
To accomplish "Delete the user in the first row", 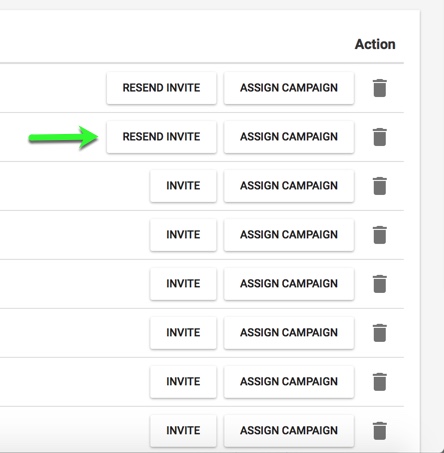I will (x=380, y=88).
